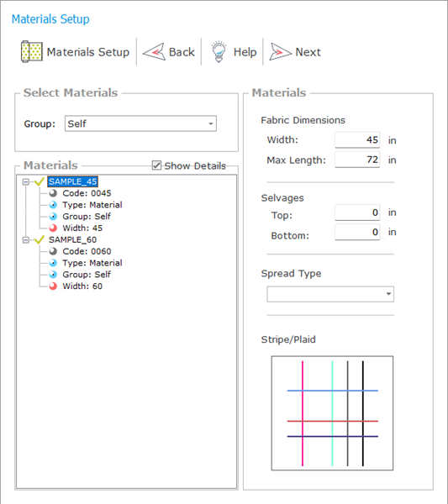Open the Spread Type dropdown

pyautogui.click(x=330, y=294)
